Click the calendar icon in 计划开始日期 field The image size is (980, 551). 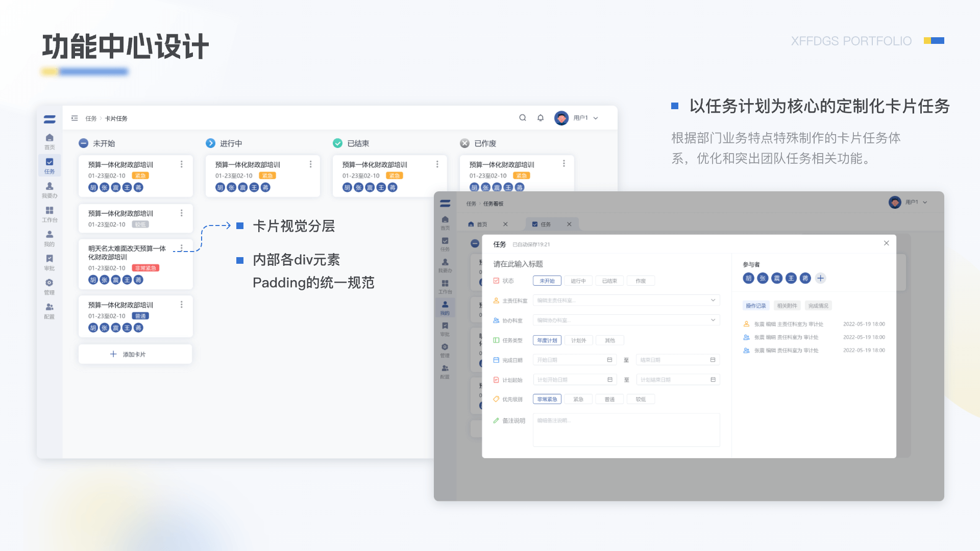point(609,380)
